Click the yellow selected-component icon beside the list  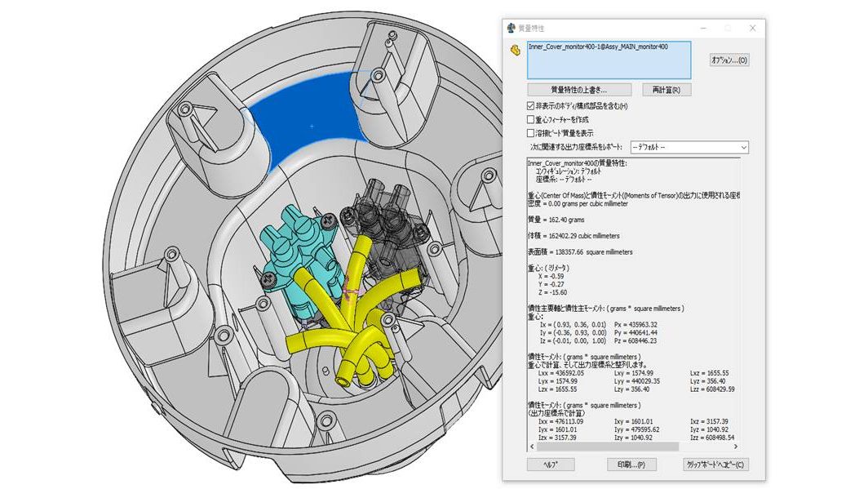point(516,51)
